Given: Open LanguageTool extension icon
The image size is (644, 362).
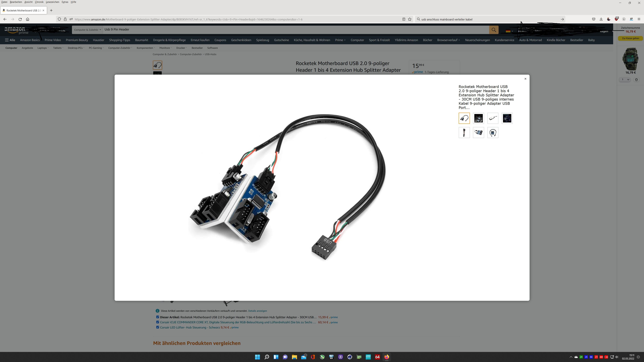Looking at the screenshot, I should [631, 19].
